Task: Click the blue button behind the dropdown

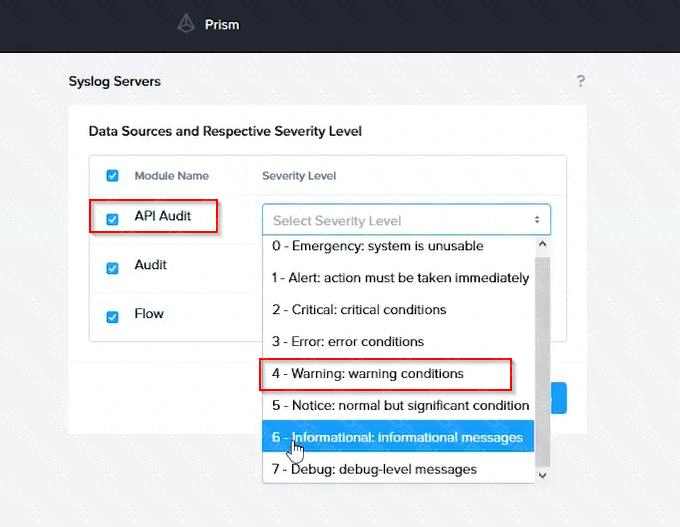Action: click(x=559, y=398)
